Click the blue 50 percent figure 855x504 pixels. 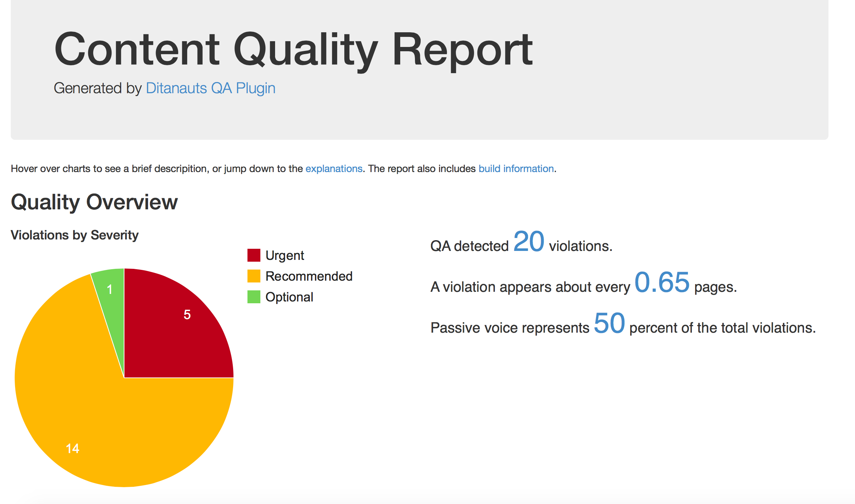tap(609, 323)
